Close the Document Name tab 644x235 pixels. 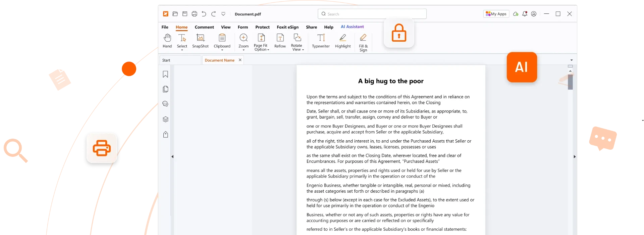coord(240,60)
